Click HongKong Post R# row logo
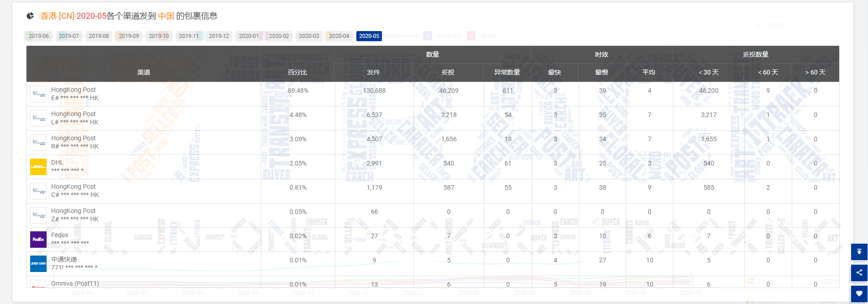868x304 pixels. coord(38,143)
